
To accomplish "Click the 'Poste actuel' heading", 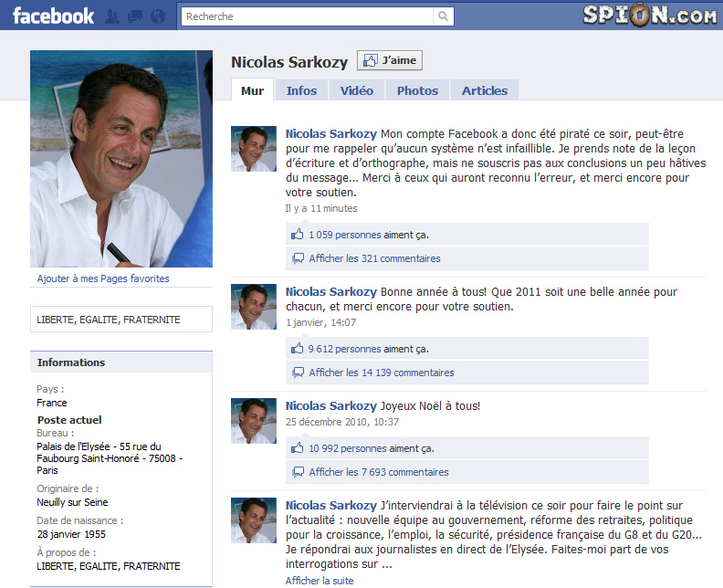I will 69,420.
